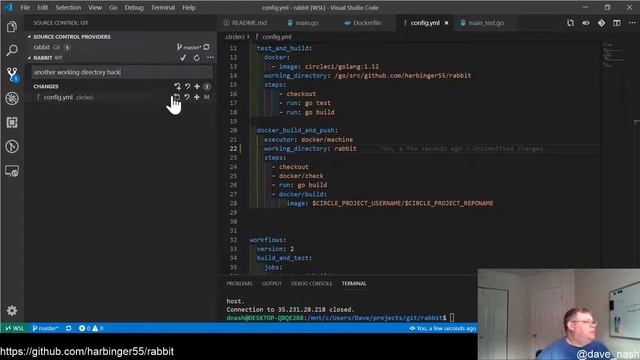
Task: Collapse the RABBIT Git section
Action: tap(45, 58)
